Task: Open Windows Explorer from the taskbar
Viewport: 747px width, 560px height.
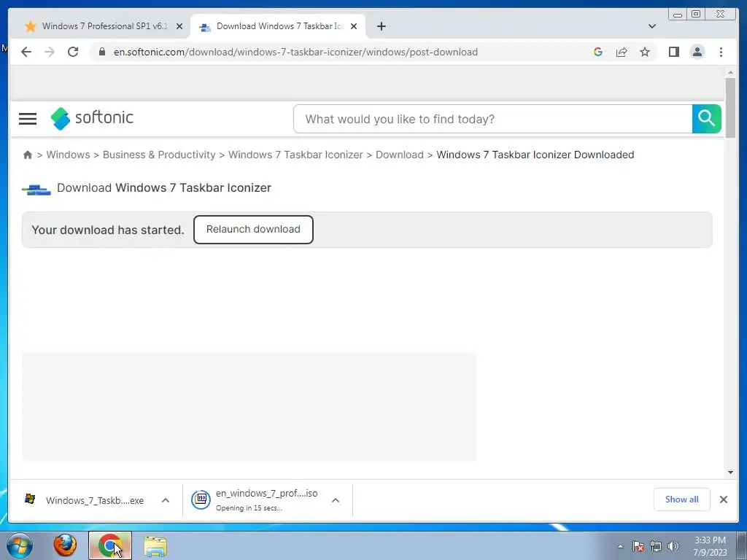Action: tap(155, 545)
